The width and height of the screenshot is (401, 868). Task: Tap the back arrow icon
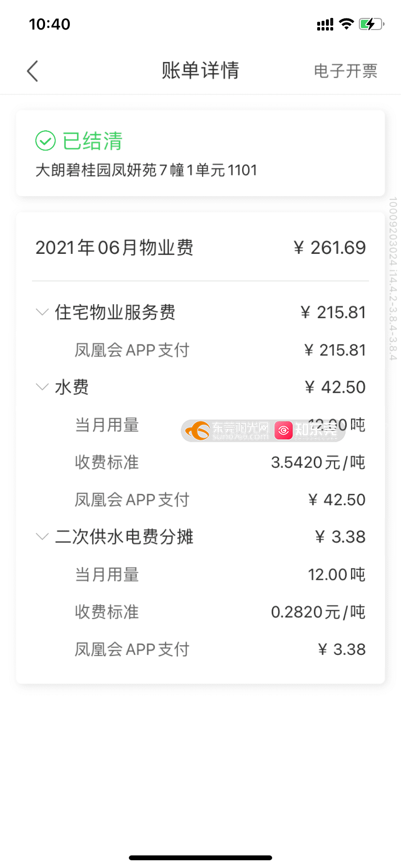[32, 71]
